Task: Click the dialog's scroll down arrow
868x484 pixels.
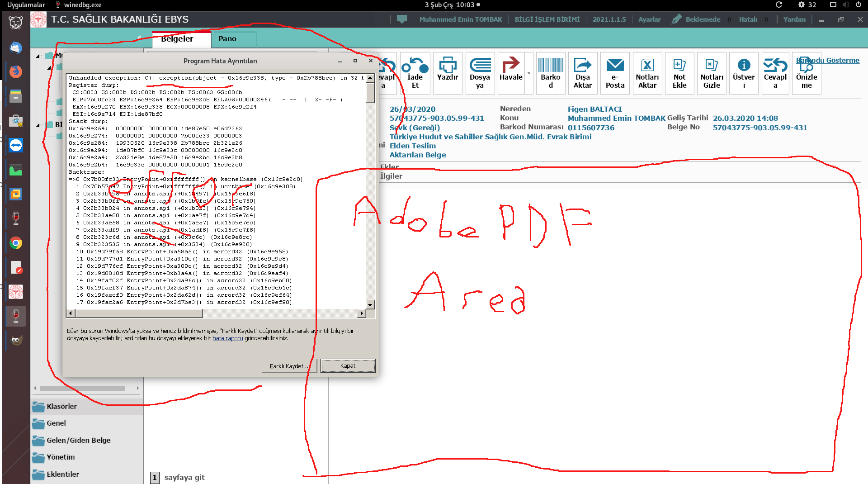Action: (370, 305)
